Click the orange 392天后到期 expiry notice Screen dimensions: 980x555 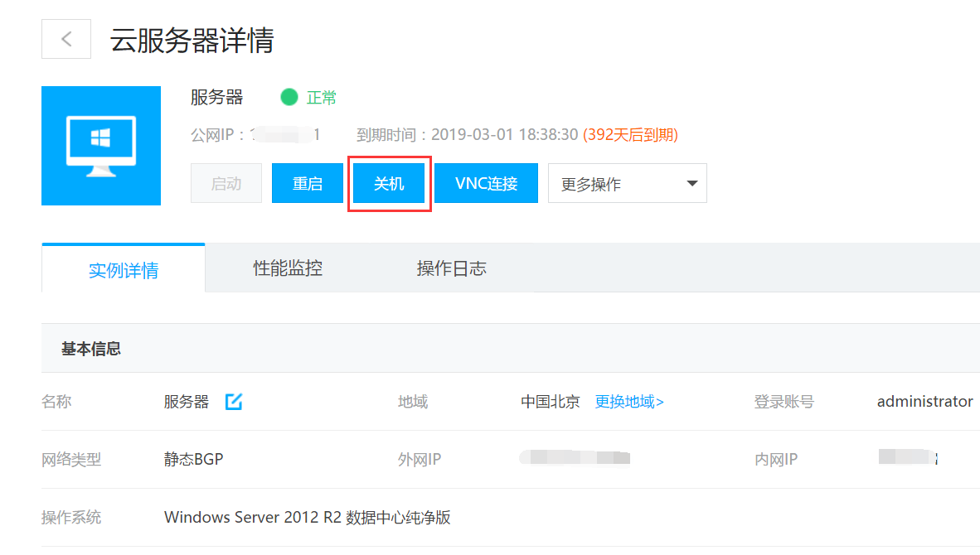pyautogui.click(x=630, y=135)
